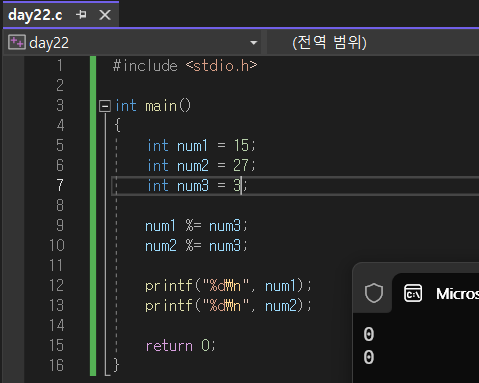Image resolution: width=479 pixels, height=383 pixels.
Task: Click the text 'int num1 = 15;'
Action: click(x=201, y=146)
